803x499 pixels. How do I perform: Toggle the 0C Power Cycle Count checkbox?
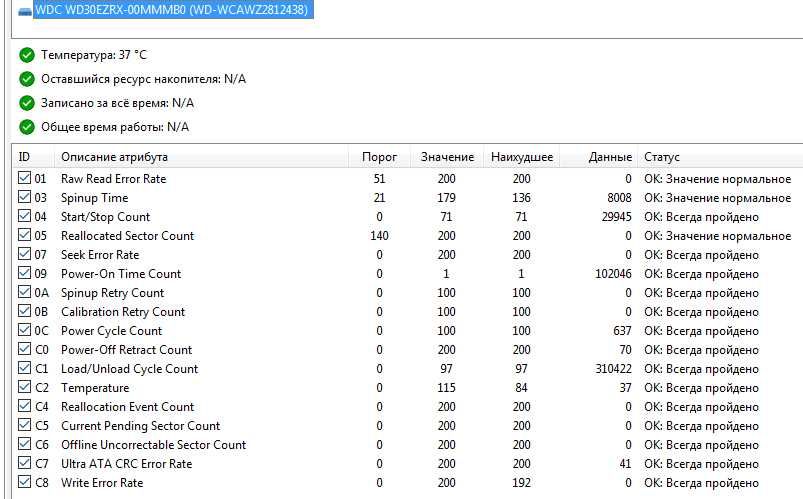point(24,329)
